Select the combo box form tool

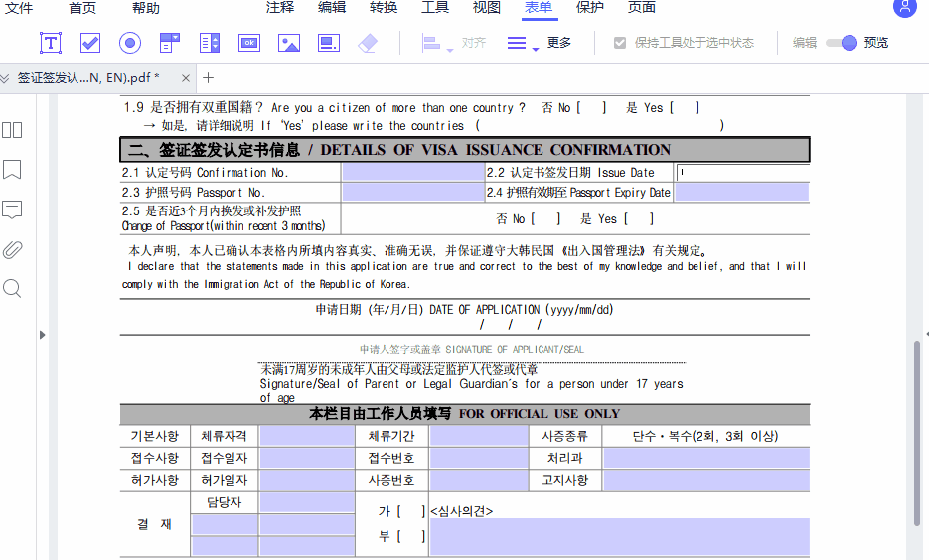(170, 43)
